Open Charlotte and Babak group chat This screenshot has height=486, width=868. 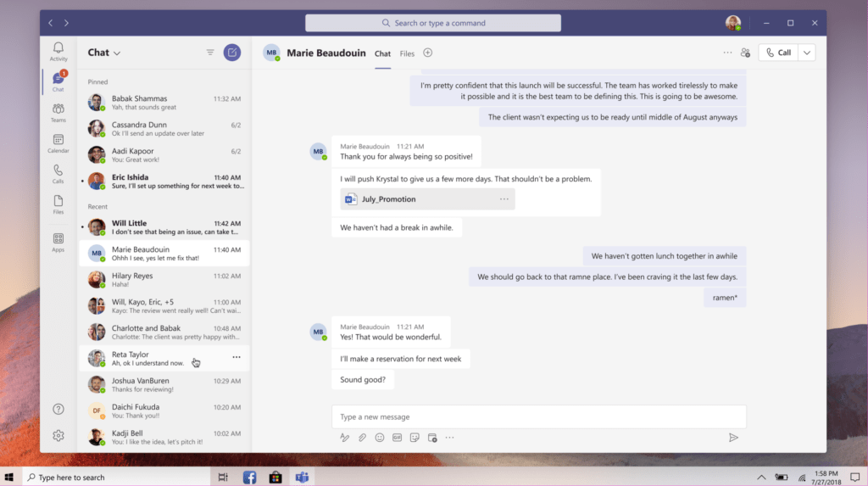(x=164, y=332)
